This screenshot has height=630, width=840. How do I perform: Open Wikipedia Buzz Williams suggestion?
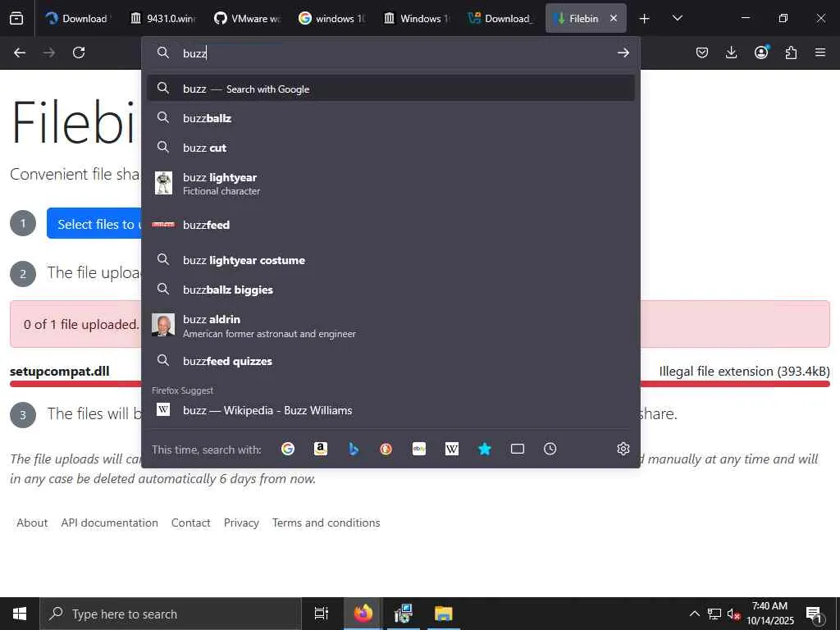[x=390, y=410]
